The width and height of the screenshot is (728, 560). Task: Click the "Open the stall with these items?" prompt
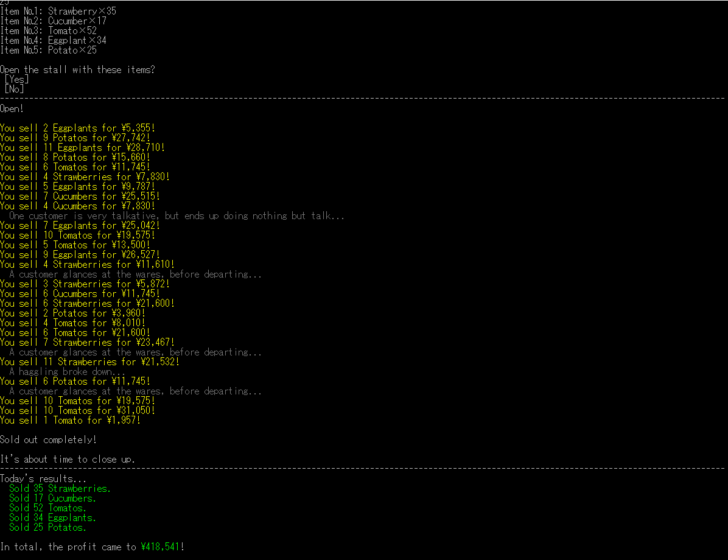[77, 69]
